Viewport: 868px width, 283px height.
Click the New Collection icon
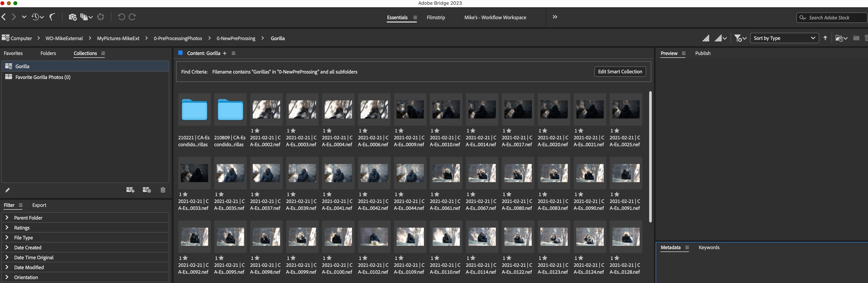tap(130, 190)
